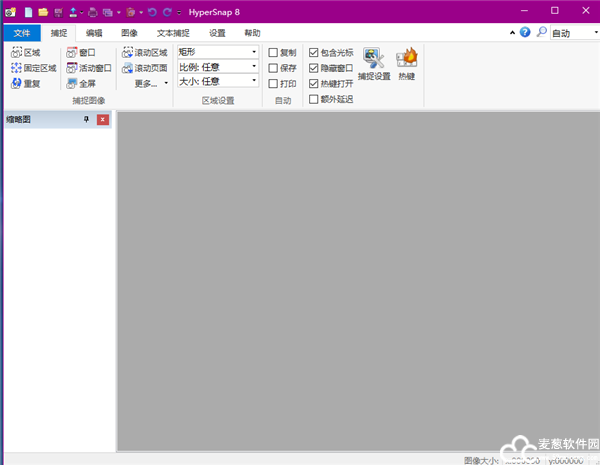The image size is (600, 465).
Task: Click the 活动窗口 active window capture
Action: 89,68
